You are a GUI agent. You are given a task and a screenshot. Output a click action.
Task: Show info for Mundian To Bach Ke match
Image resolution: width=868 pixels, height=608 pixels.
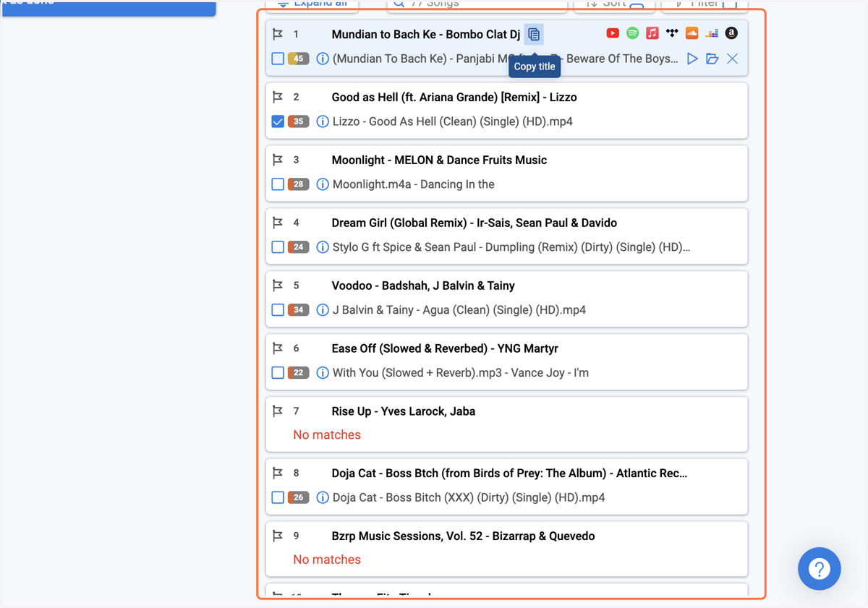pos(323,59)
